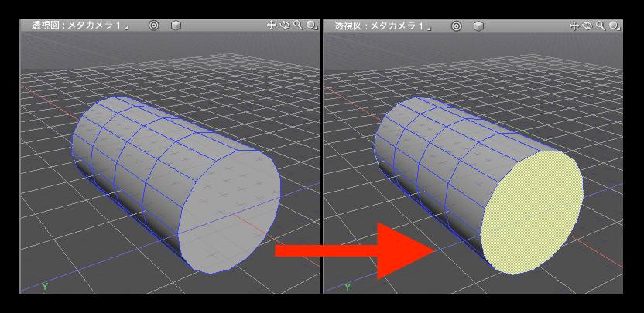Select the rotate view icon in right viewport
644x313 pixels.
(587, 26)
